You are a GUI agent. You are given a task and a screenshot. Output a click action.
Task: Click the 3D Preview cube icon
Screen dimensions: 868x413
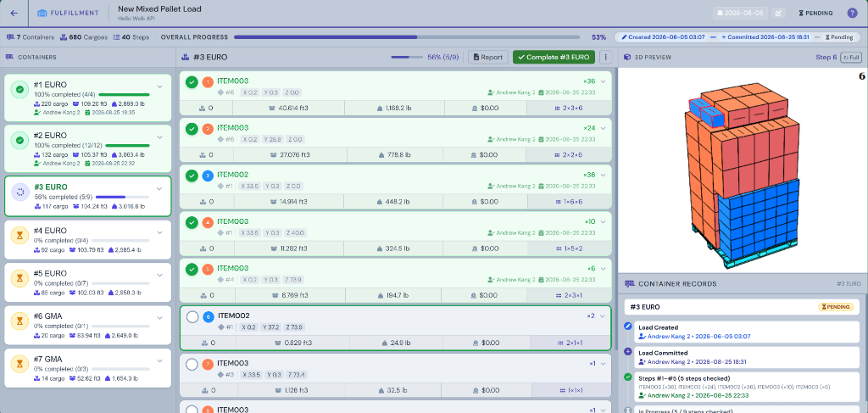pos(627,57)
